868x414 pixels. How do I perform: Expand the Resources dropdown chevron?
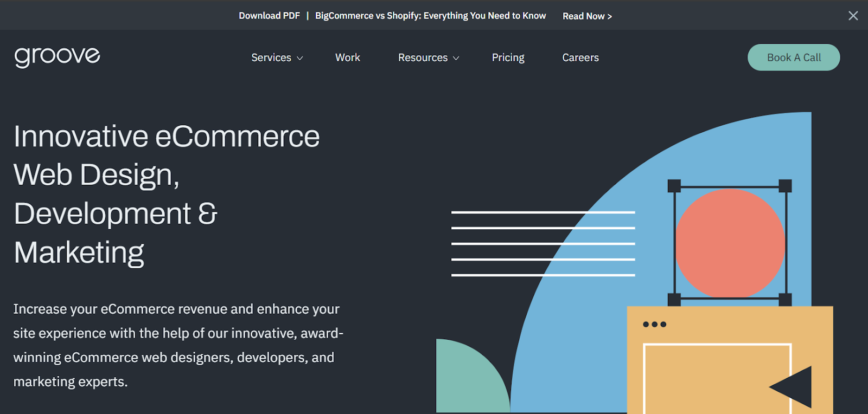pyautogui.click(x=456, y=58)
